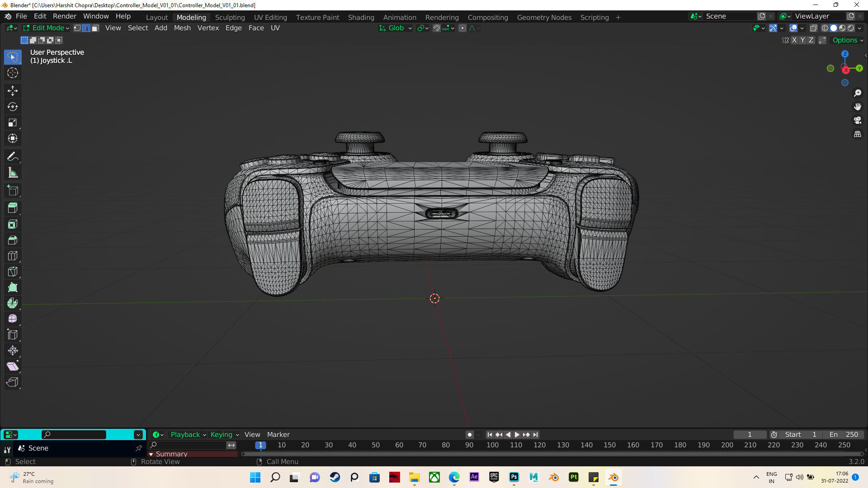Select the Measure tool
Viewport: 868px width, 488px height.
coord(13,173)
